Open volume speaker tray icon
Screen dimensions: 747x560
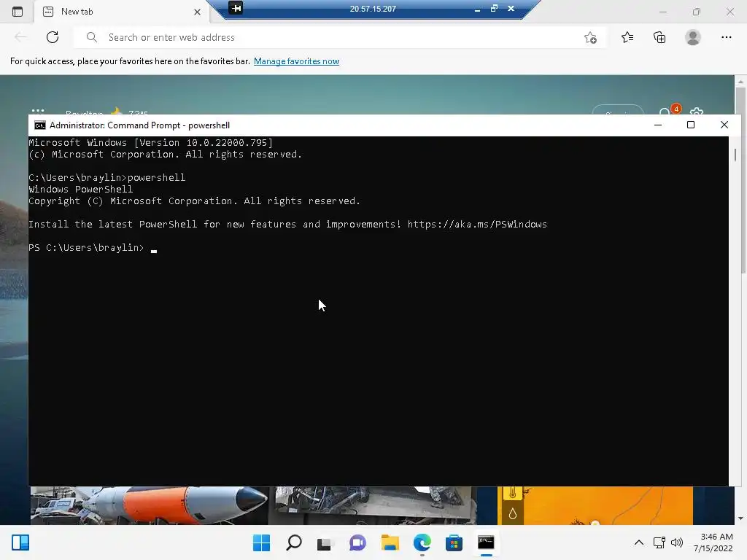tap(676, 542)
